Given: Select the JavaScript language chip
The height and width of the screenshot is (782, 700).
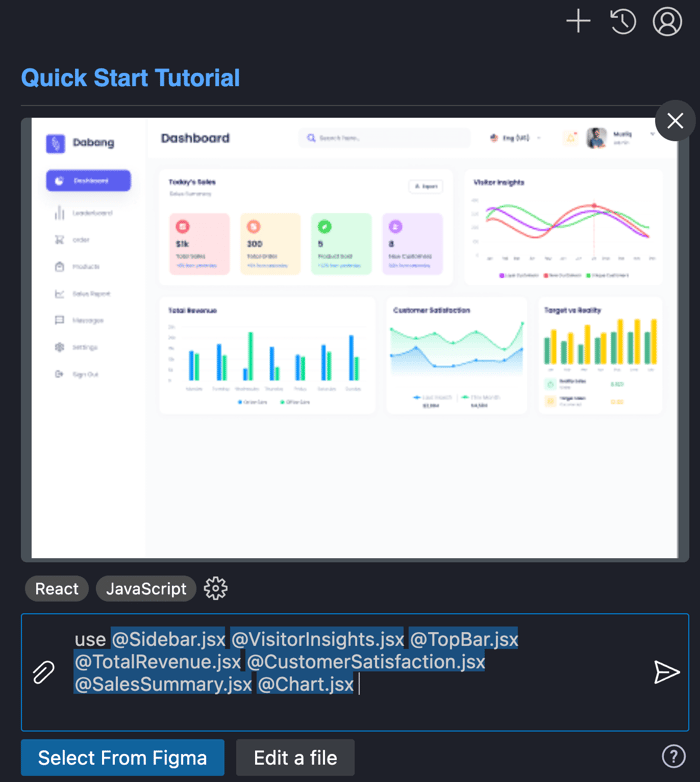Looking at the screenshot, I should pos(146,588).
